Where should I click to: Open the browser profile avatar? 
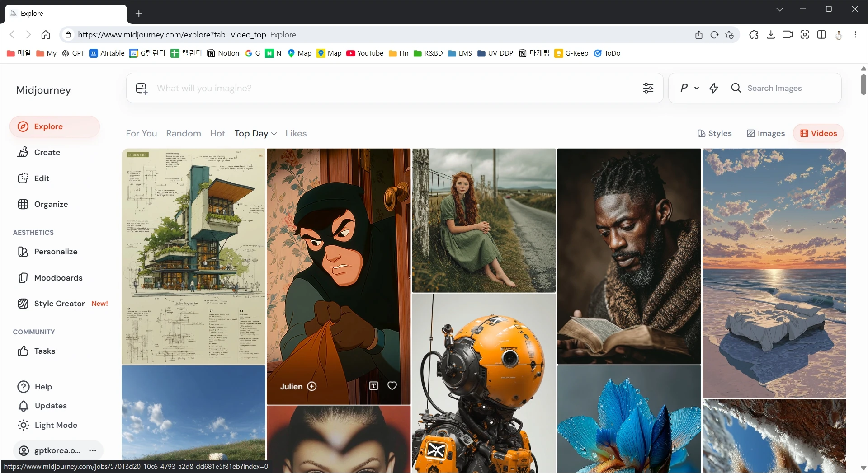(839, 35)
